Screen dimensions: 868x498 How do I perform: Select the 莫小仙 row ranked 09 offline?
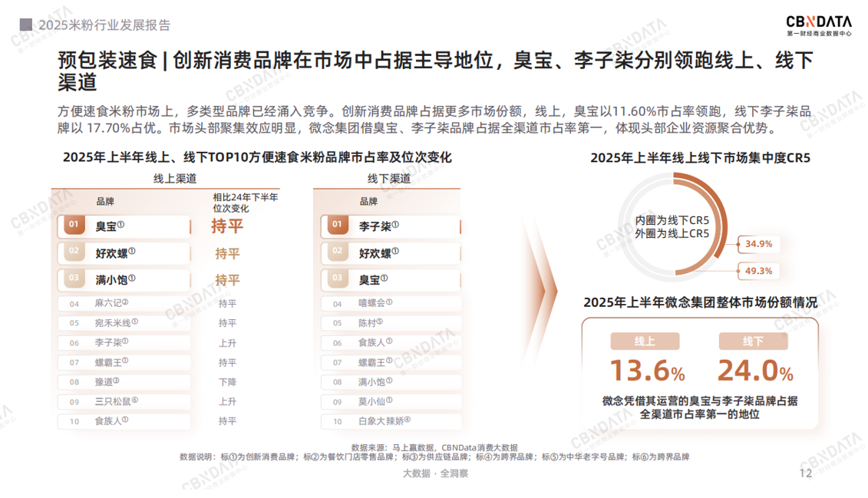(391, 402)
